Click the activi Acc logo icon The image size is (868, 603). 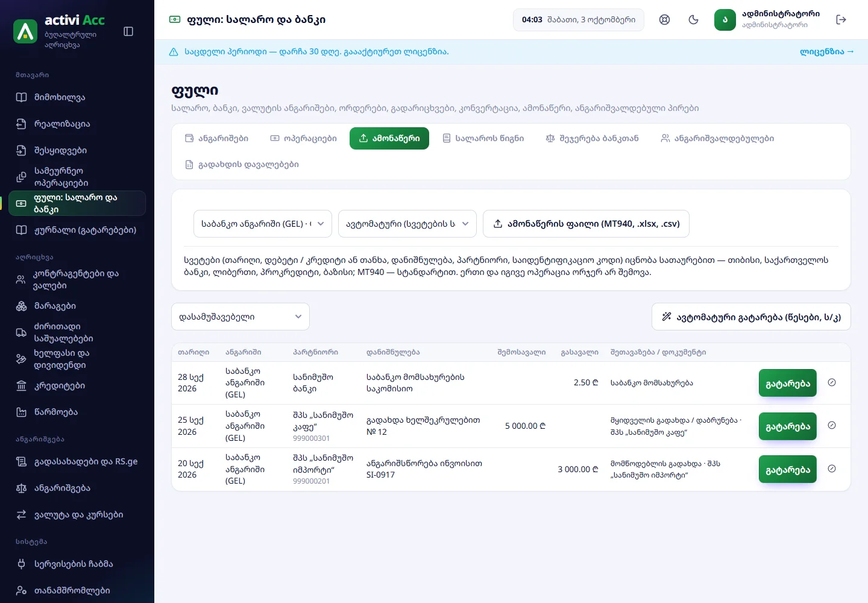(25, 31)
